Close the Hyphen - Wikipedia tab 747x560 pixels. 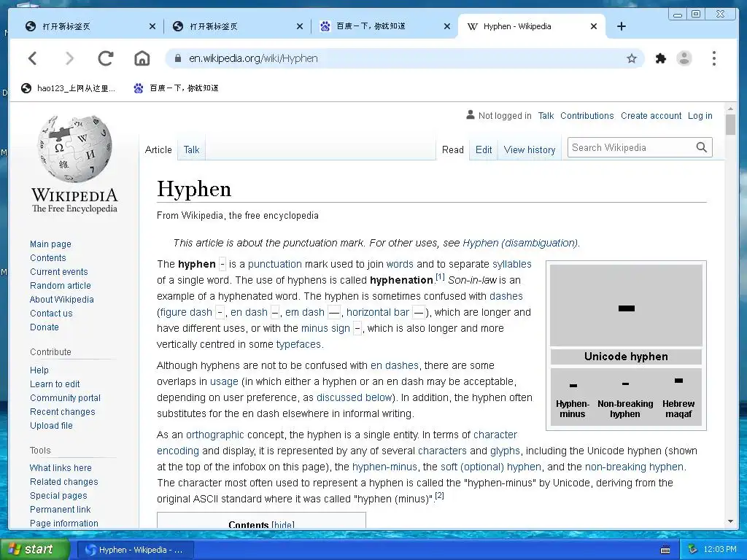coord(594,26)
